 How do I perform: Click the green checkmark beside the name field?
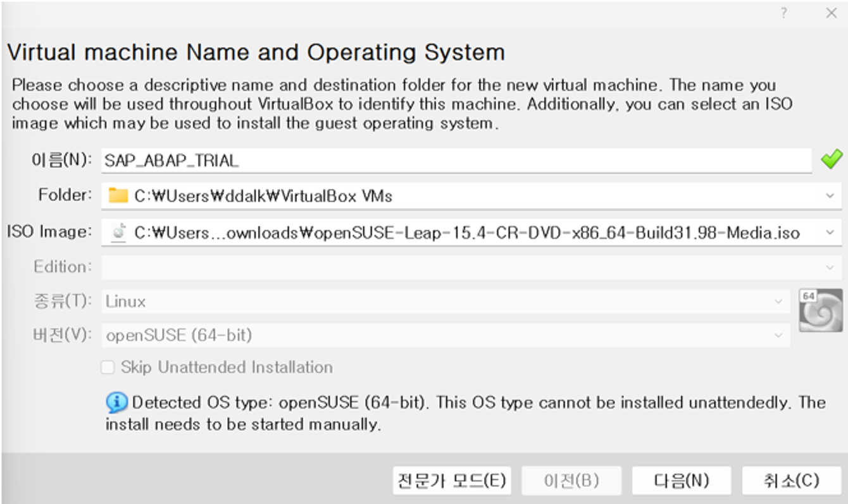(x=831, y=159)
